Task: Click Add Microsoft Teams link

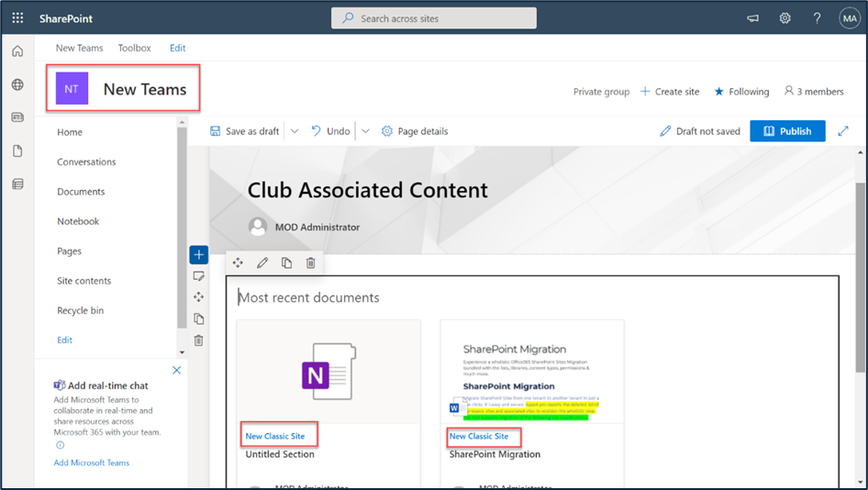Action: tap(92, 462)
